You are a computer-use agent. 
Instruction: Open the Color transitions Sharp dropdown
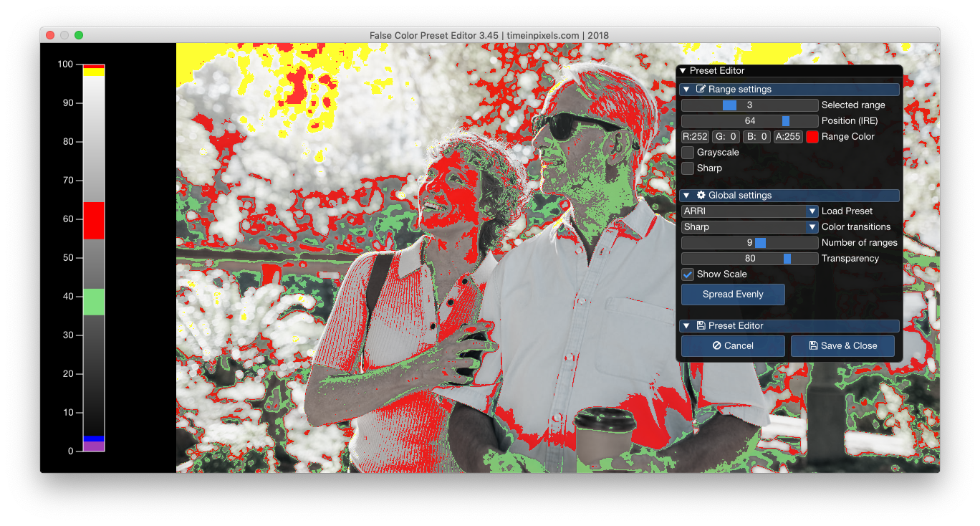749,227
